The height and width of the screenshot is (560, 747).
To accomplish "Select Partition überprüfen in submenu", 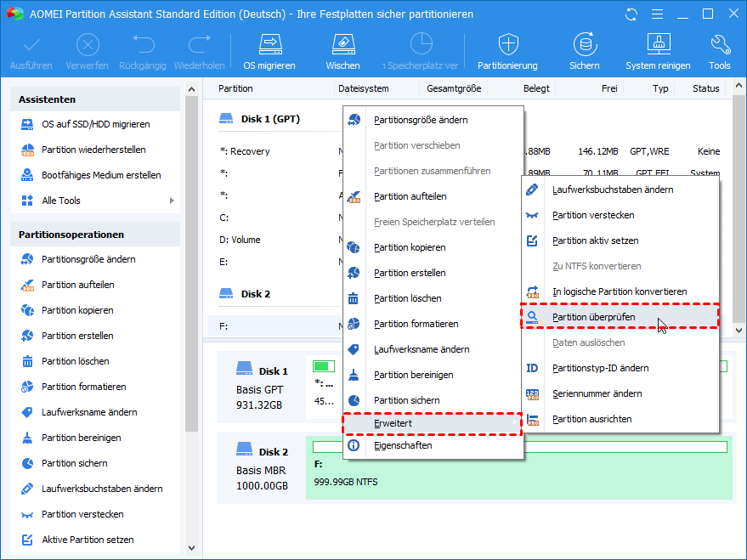I will pos(620,317).
